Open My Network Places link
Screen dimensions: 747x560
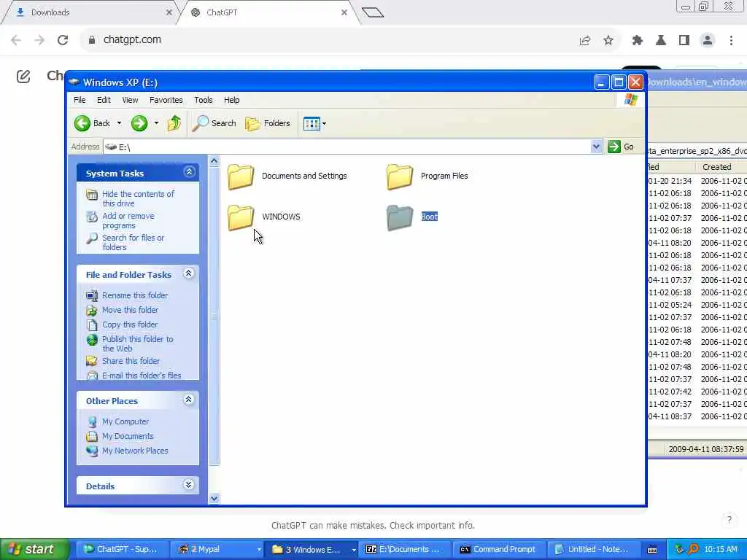[x=135, y=451]
